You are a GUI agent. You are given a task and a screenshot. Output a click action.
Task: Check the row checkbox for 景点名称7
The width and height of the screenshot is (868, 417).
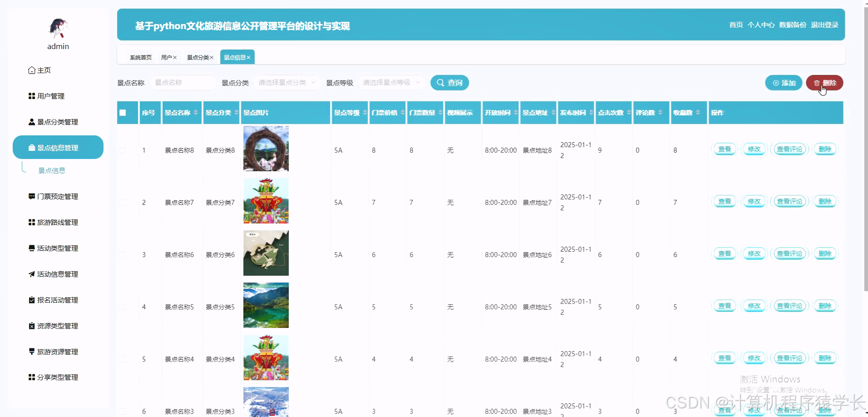tap(123, 203)
